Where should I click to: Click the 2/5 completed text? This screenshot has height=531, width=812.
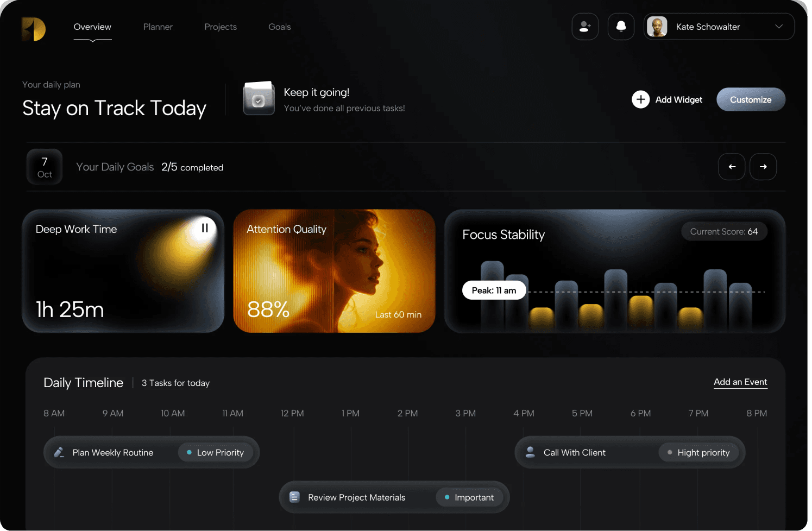[x=192, y=167]
